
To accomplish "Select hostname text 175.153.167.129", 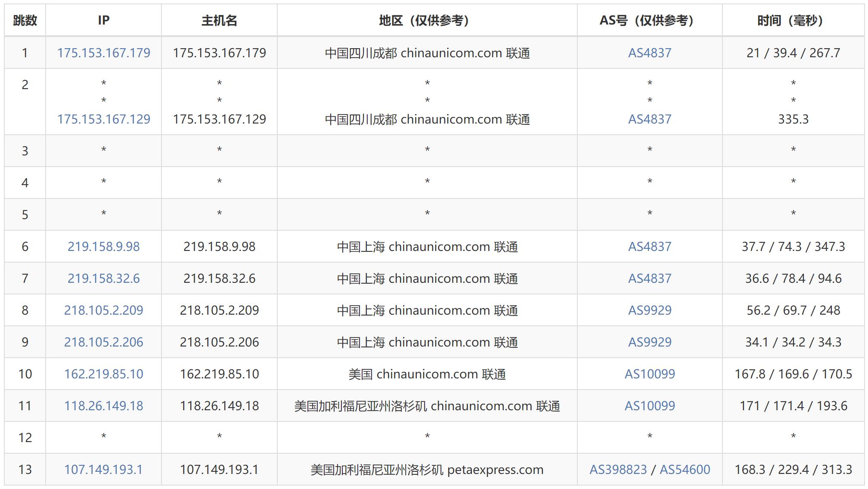I will [x=220, y=119].
